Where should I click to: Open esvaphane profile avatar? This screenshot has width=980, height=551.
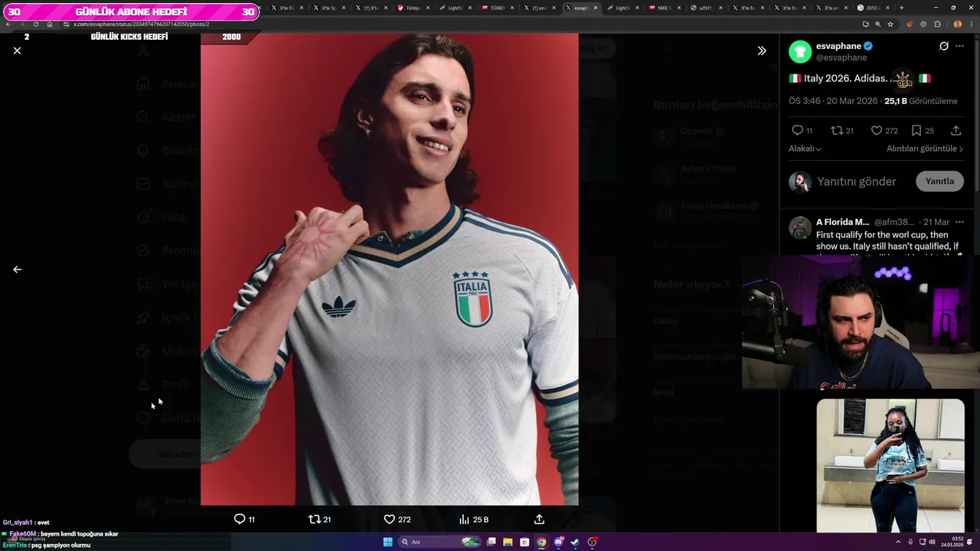coord(800,51)
